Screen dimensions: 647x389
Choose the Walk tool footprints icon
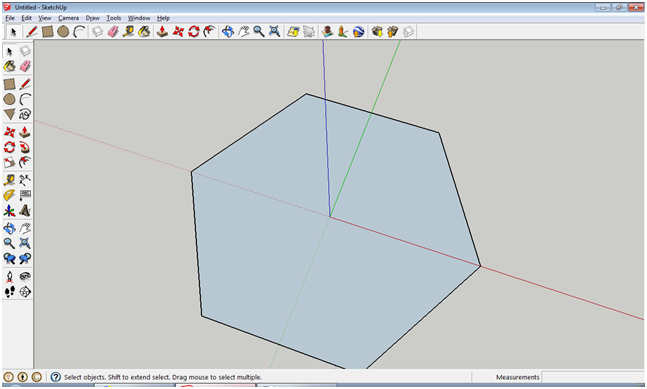pyautogui.click(x=9, y=292)
